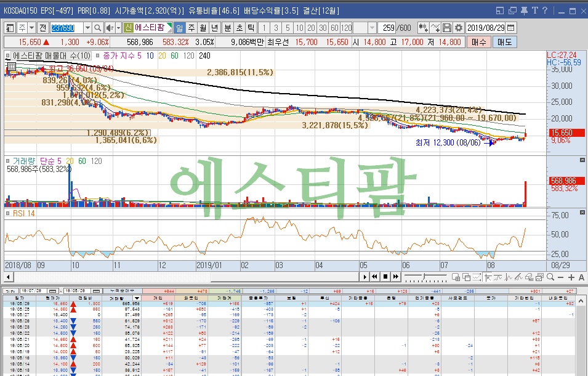The height and width of the screenshot is (376, 588).
Task: Click the 매수 buy button
Action: [x=479, y=42]
